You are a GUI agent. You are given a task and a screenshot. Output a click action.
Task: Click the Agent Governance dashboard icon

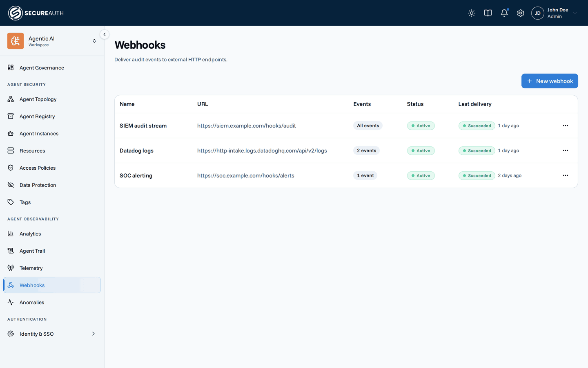click(11, 67)
